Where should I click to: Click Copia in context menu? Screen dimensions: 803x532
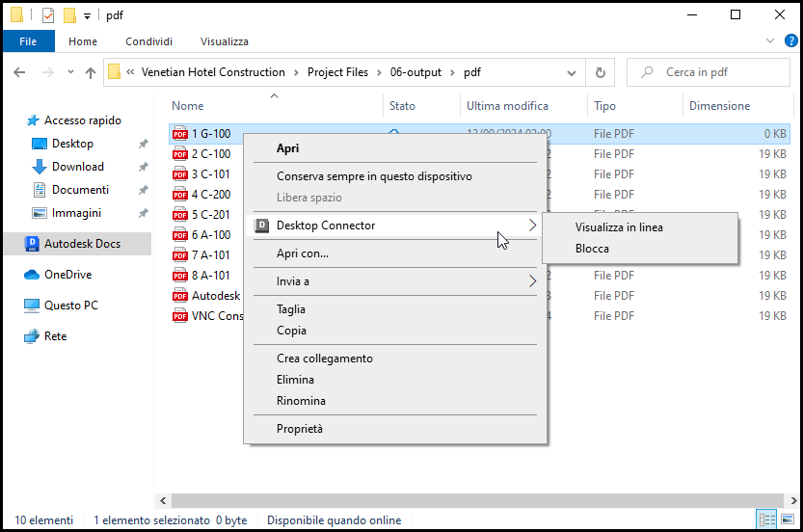pyautogui.click(x=291, y=331)
